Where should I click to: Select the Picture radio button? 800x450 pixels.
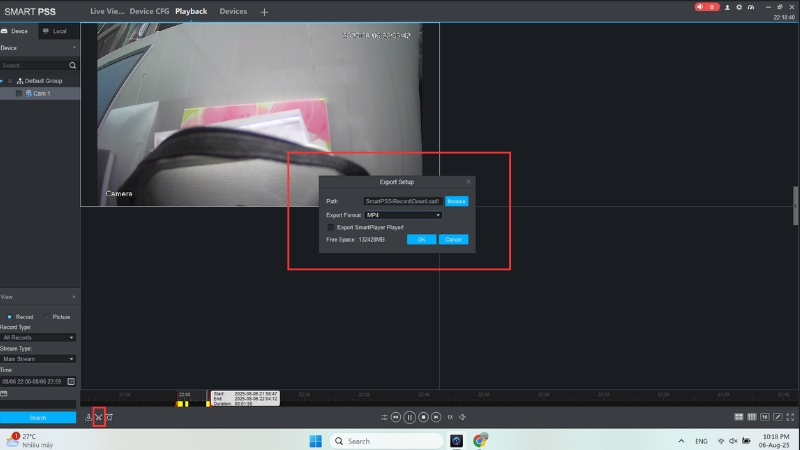click(45, 316)
